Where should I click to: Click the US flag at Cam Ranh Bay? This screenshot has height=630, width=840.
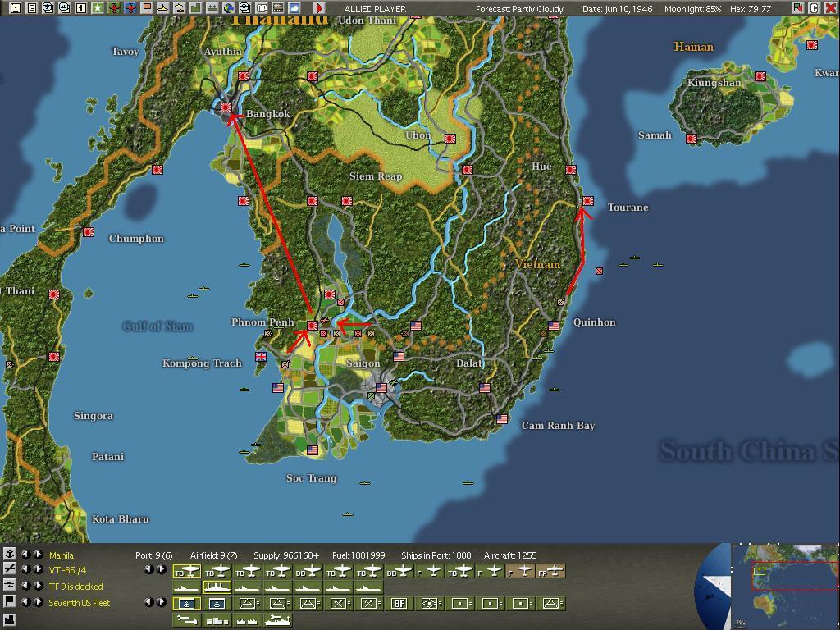pos(502,419)
